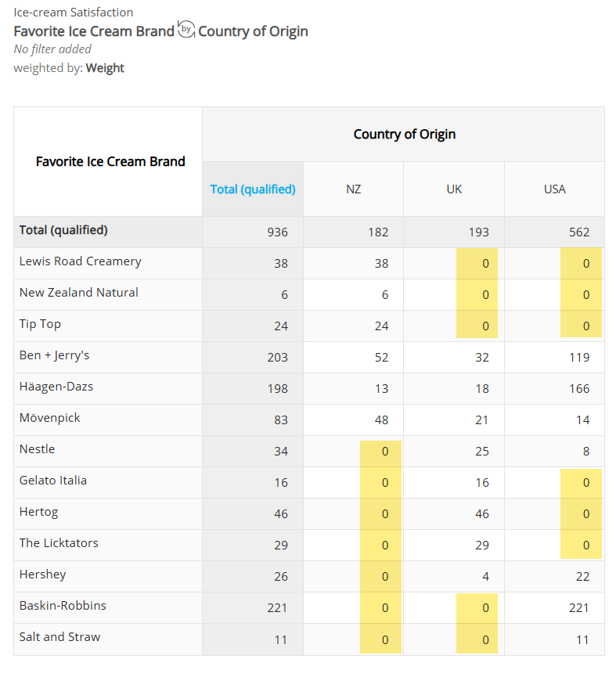Click the Total (qualified) row label

pyautogui.click(x=63, y=230)
